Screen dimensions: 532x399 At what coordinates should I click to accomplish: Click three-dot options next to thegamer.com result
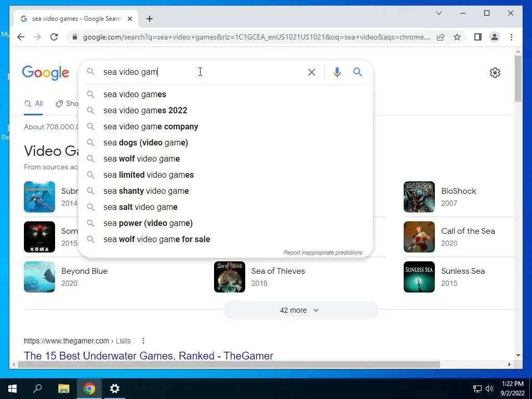pyautogui.click(x=143, y=341)
